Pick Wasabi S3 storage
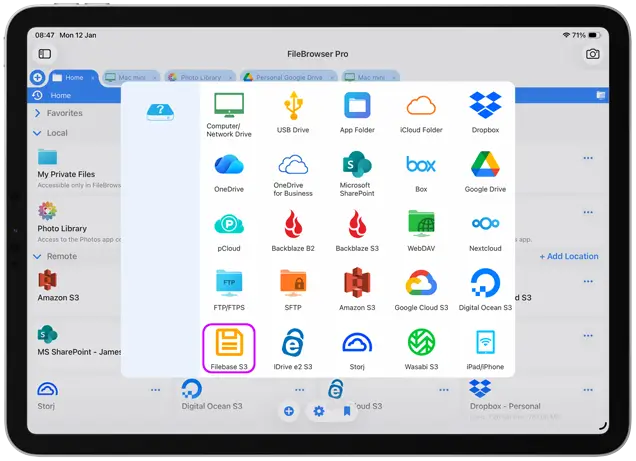636x461 pixels. point(421,349)
